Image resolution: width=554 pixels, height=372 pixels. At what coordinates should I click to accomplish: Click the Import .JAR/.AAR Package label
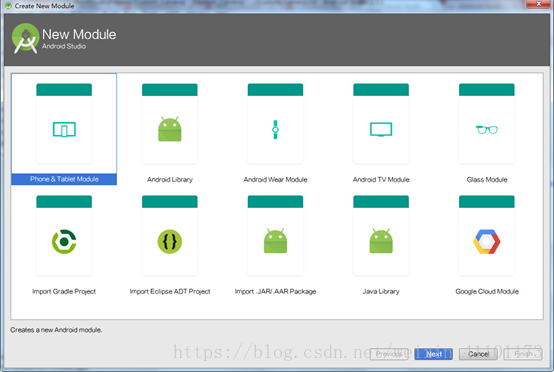(275, 291)
